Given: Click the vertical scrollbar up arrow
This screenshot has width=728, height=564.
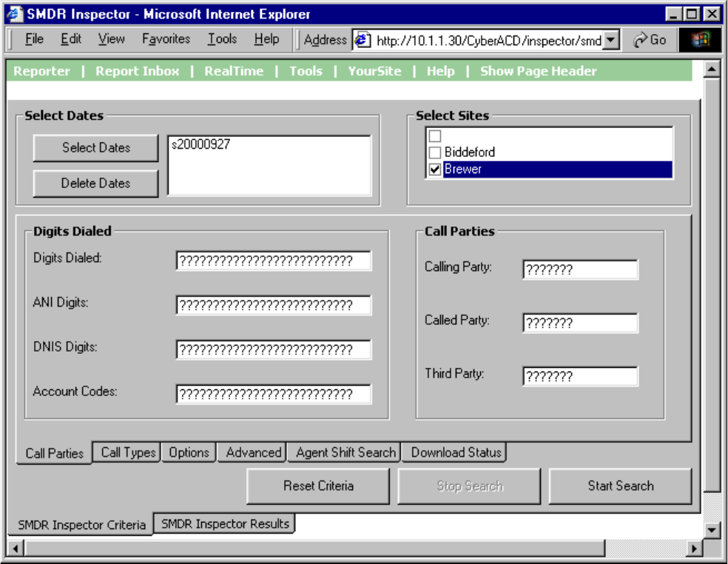Looking at the screenshot, I should pos(712,70).
